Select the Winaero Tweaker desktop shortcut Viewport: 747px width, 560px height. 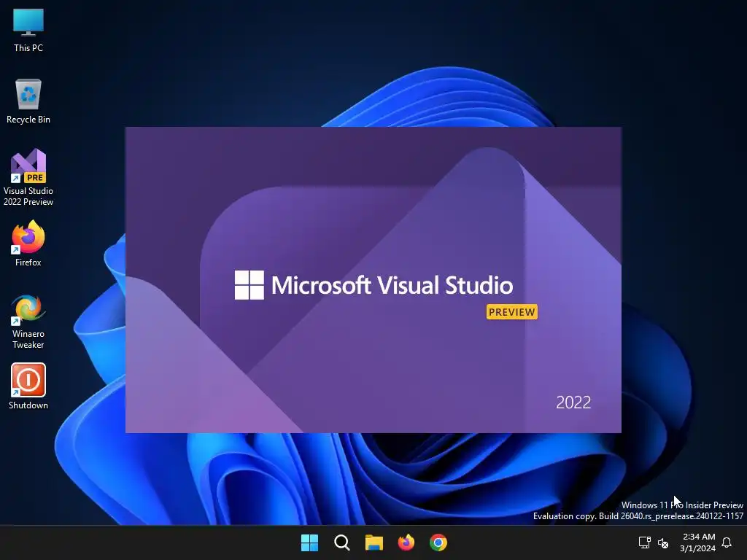pos(28,322)
